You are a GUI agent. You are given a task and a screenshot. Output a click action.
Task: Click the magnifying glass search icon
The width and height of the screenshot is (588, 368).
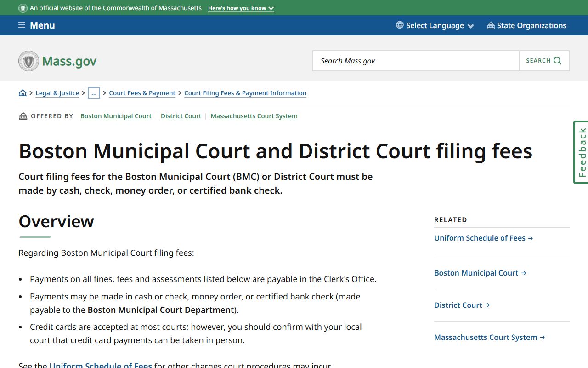558,61
